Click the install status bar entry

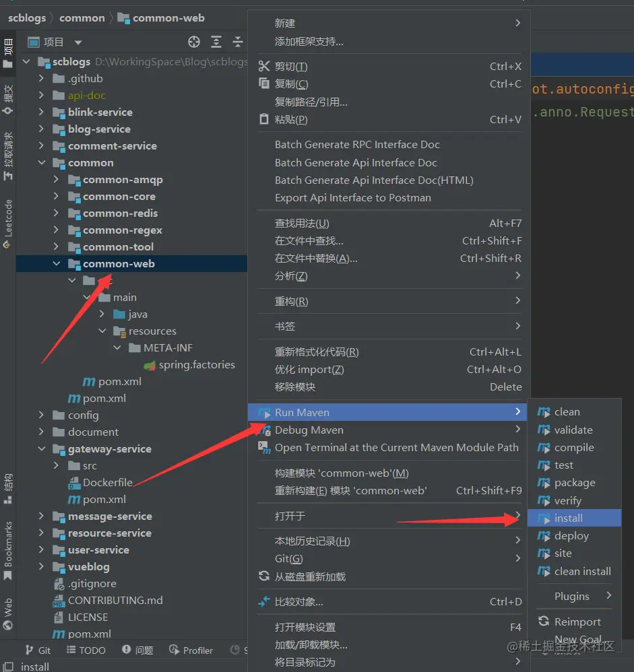35,667
